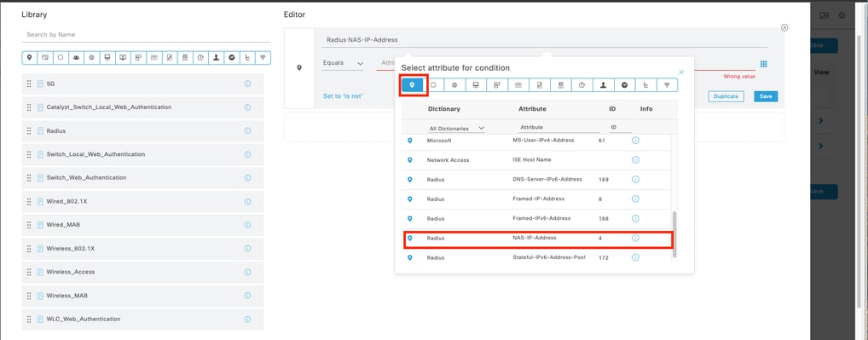Click the Attribute filter text field
Viewport: 868px width, 340px height.
[x=559, y=128]
